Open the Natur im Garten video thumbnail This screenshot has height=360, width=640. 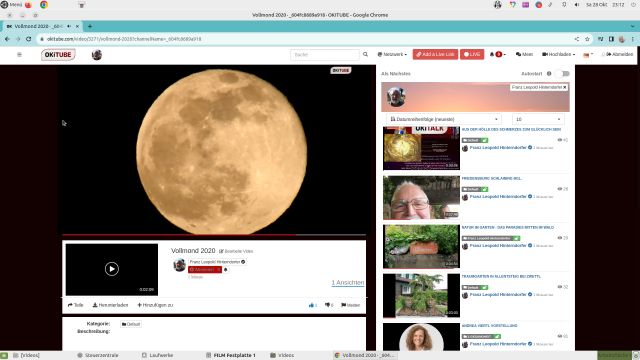(x=421, y=247)
